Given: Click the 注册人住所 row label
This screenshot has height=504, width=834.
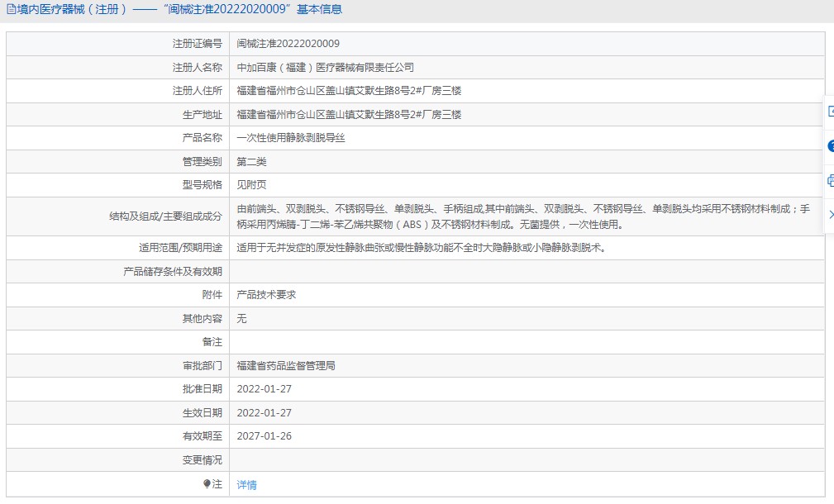Looking at the screenshot, I should coord(198,91).
